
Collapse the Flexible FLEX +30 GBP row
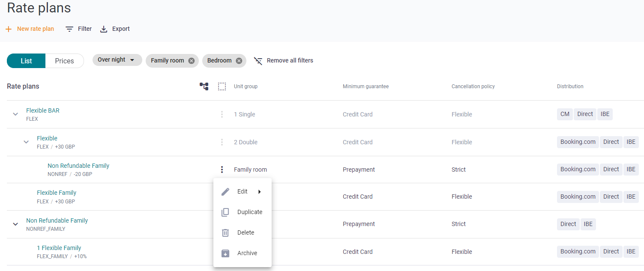tap(26, 142)
